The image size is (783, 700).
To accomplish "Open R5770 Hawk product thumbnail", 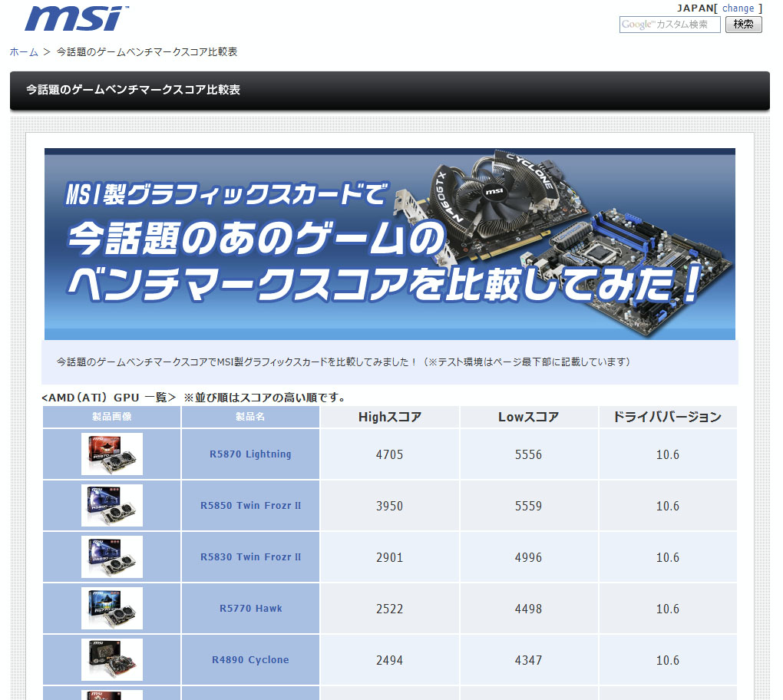I will 112,608.
